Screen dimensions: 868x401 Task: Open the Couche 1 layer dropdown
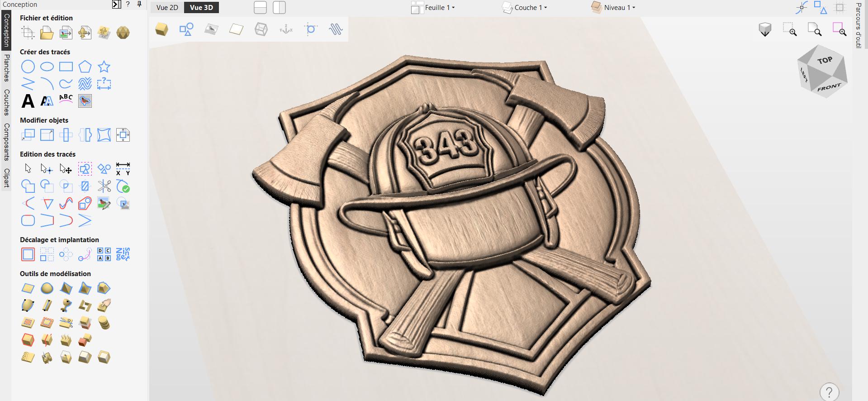tap(525, 8)
